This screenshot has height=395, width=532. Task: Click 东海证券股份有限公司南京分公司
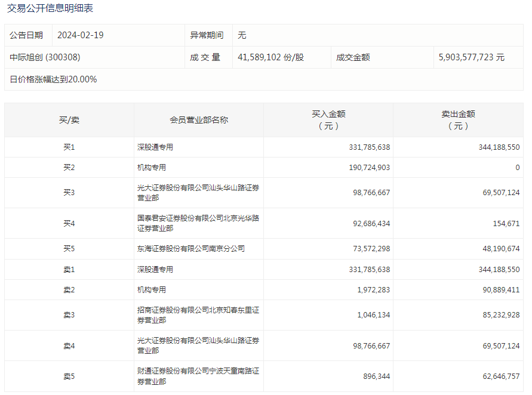[x=191, y=249]
